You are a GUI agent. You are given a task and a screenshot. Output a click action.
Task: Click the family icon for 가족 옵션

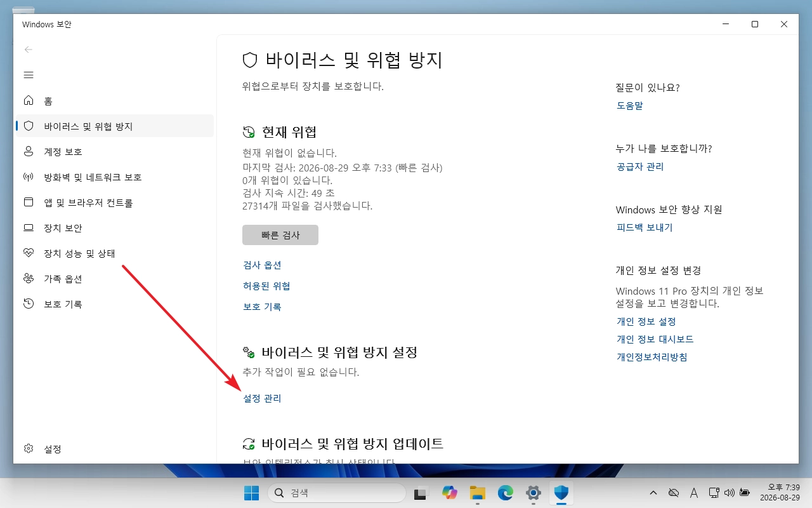click(x=29, y=278)
